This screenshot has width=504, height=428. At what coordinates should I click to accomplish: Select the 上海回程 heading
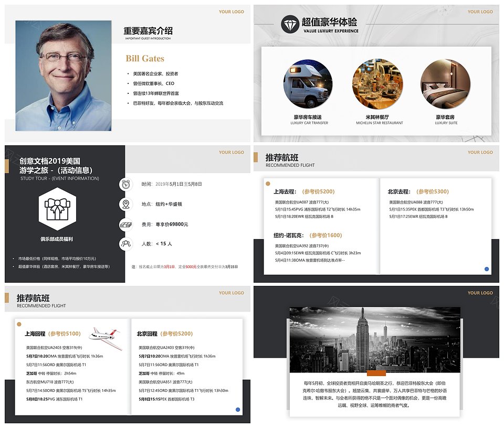(35, 334)
